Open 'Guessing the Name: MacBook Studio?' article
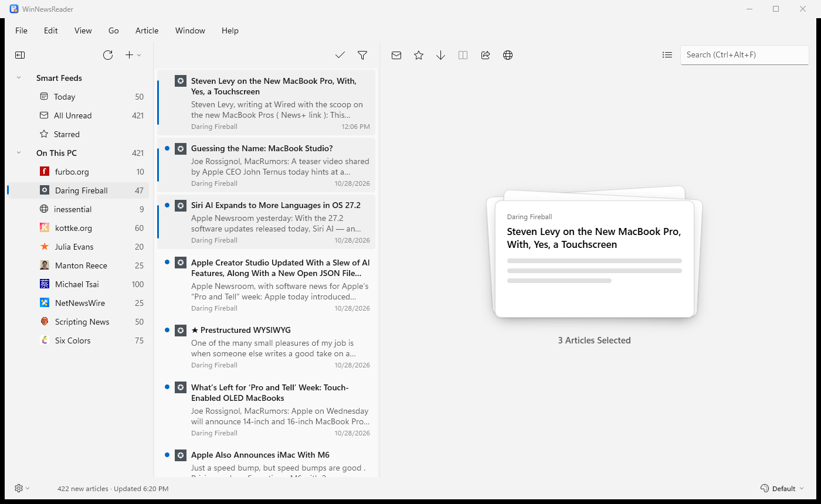Image resolution: width=821 pixels, height=504 pixels. coord(266,165)
